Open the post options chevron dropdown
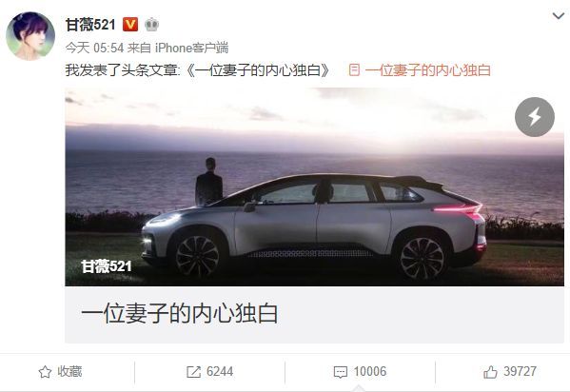Image resolution: width=570 pixels, height=392 pixels. [558, 15]
